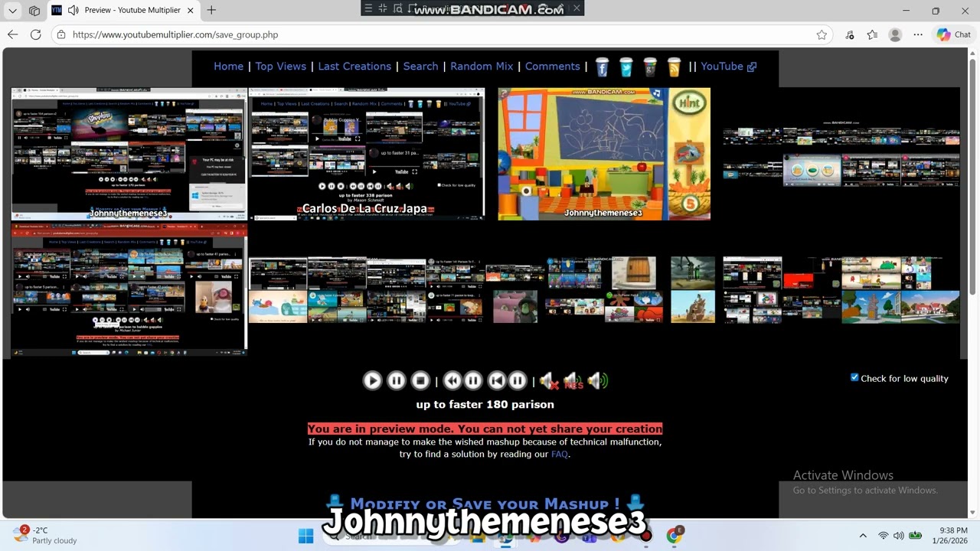This screenshot has height=551, width=980.
Task: Select the 'up to faster' bubble guppies video
Action: pos(129,289)
